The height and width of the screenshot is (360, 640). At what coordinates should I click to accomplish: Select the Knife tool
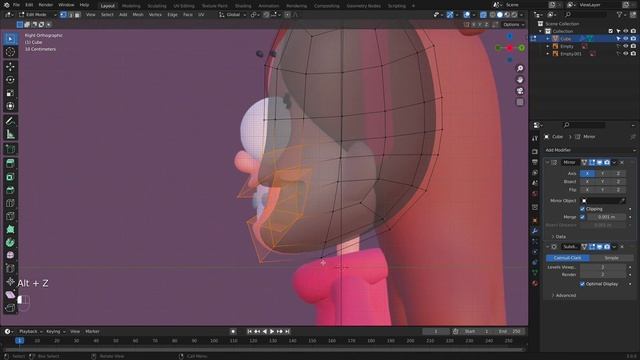click(x=10, y=216)
